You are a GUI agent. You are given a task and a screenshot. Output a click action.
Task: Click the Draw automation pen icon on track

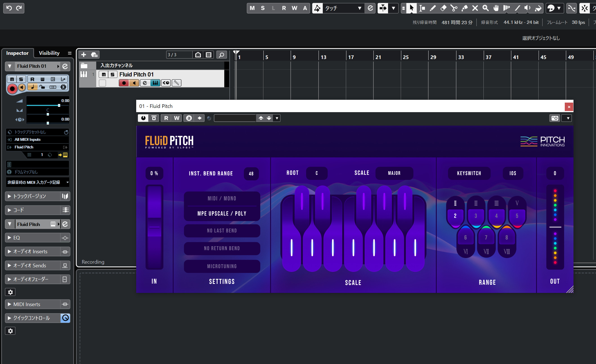tap(176, 83)
